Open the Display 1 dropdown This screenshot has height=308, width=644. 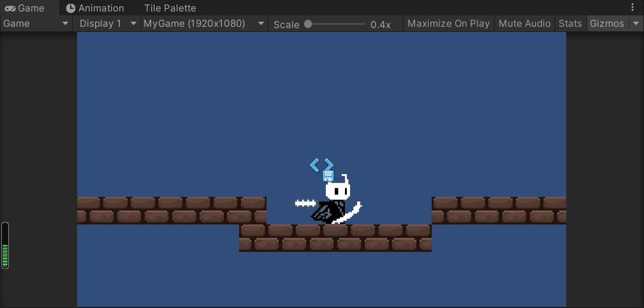[108, 24]
